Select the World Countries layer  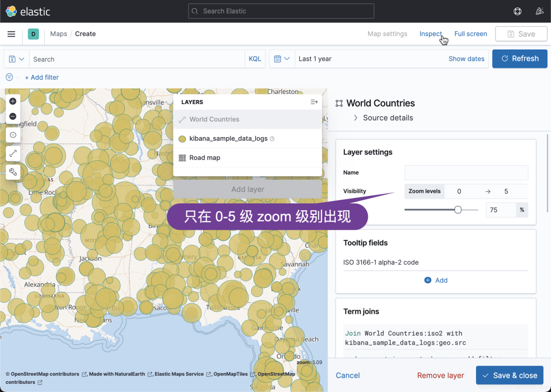(247, 119)
